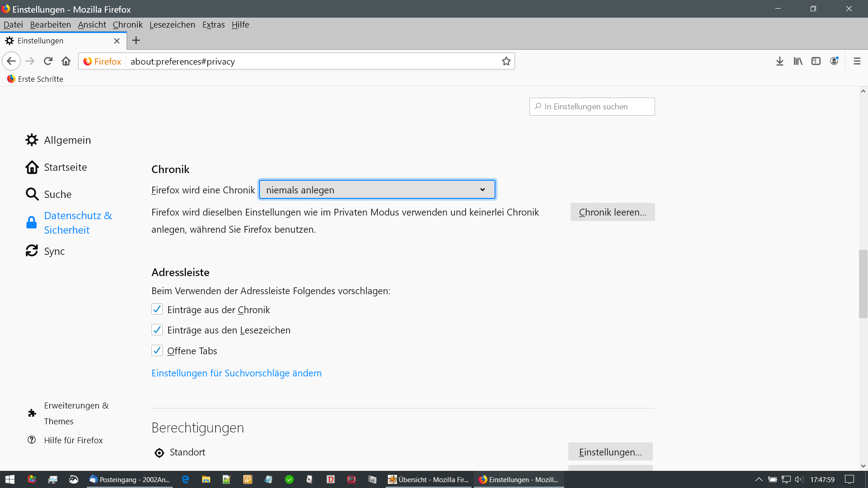
Task: Open the Lesezeichen menu
Action: (x=172, y=25)
